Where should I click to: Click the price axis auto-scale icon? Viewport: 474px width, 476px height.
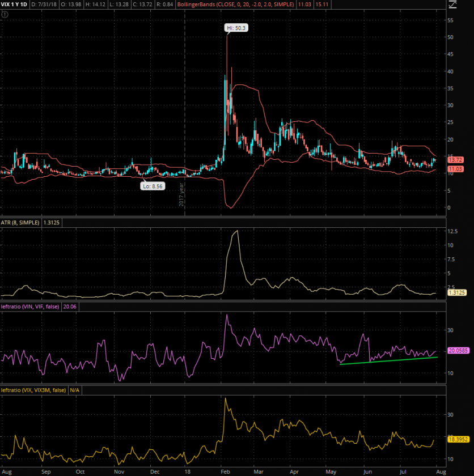[452, 6]
